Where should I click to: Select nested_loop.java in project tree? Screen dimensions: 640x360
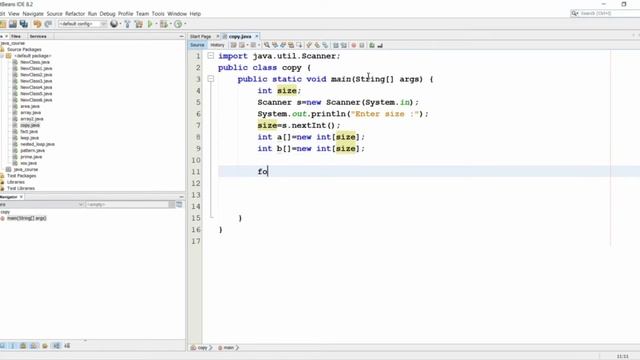point(37,144)
